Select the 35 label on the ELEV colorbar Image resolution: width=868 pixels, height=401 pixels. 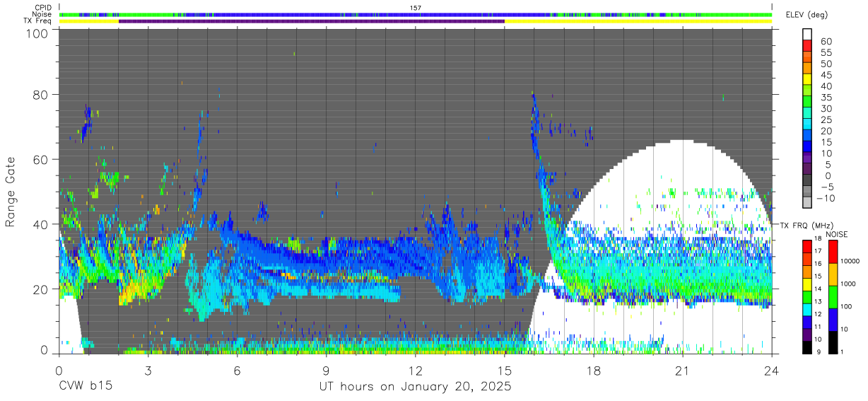(826, 98)
